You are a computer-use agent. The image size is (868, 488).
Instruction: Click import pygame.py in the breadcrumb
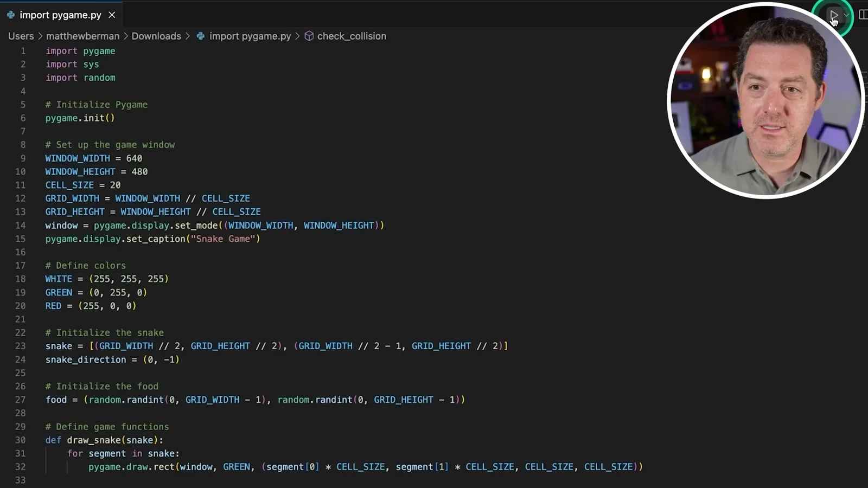250,36
